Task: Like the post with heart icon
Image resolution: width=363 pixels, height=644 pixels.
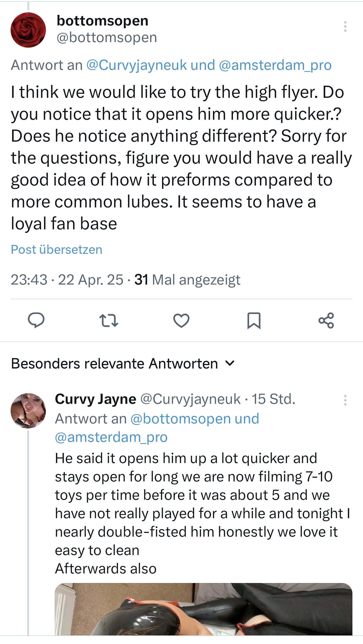Action: (181, 321)
